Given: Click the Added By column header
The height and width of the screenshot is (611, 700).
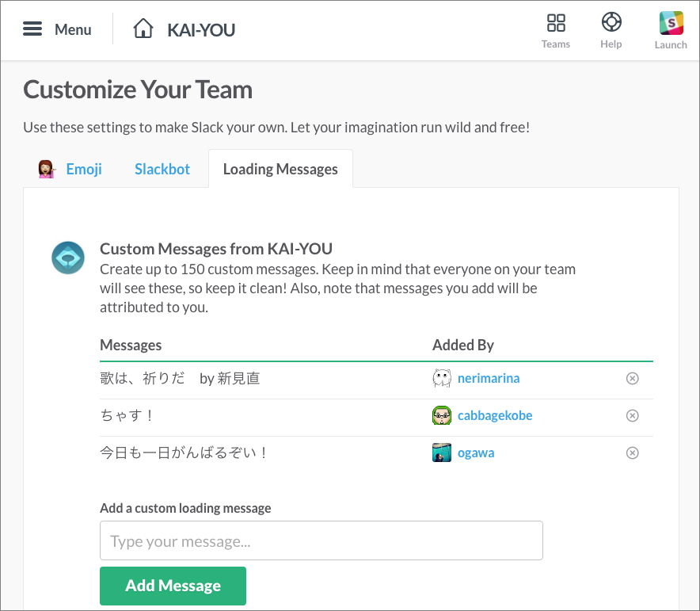Looking at the screenshot, I should coord(463,346).
